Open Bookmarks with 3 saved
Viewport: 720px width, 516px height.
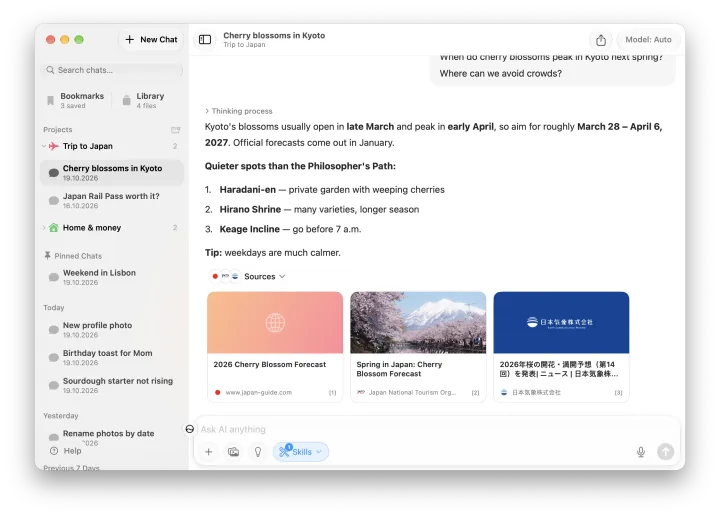(76, 100)
